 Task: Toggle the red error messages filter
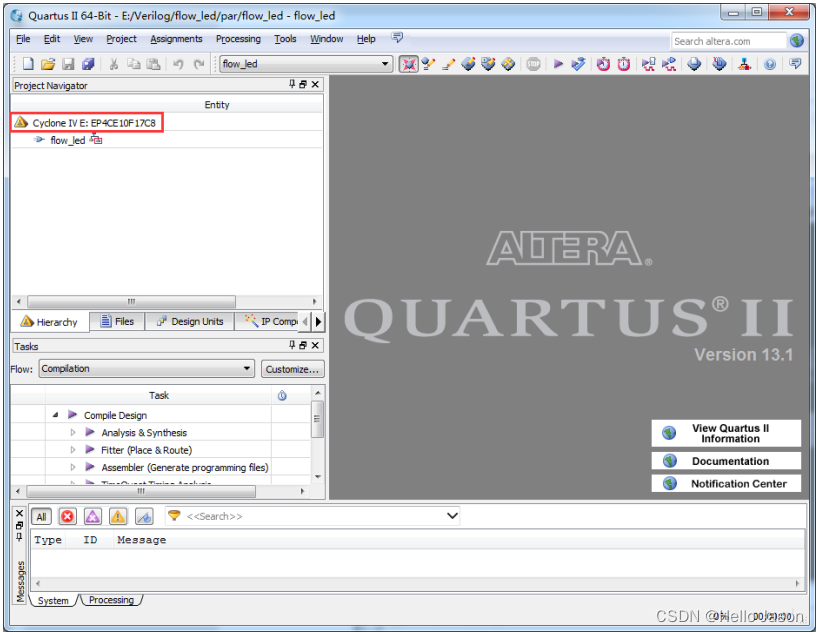click(67, 517)
